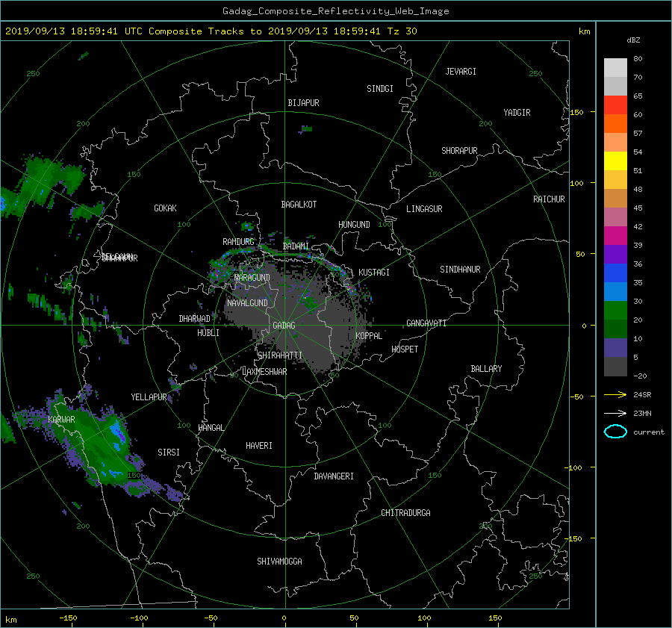Select the KARWAR label on the map
This screenshot has width=672, height=628.
point(61,419)
